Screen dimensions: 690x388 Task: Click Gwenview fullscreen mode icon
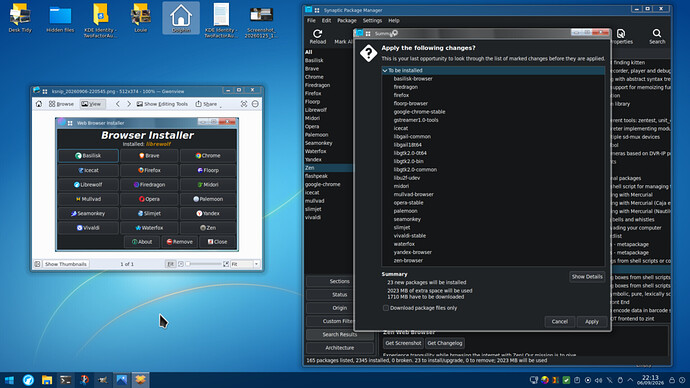[244, 104]
